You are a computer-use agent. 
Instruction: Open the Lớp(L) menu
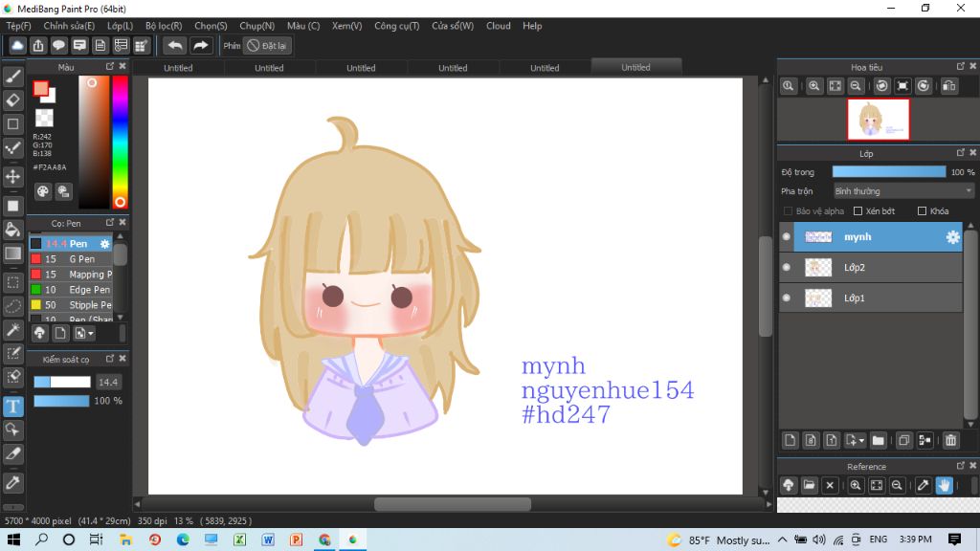[120, 26]
